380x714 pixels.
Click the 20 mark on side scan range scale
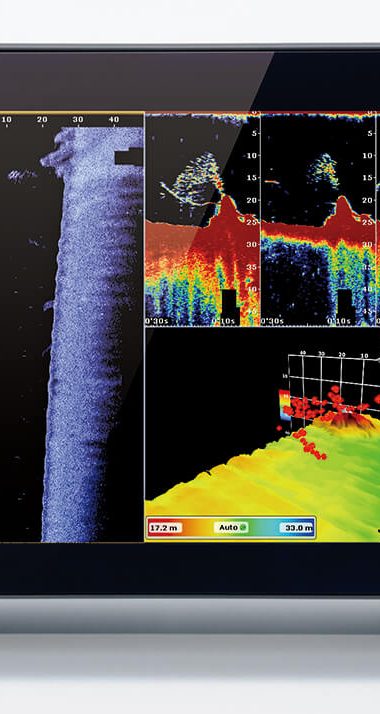tap(42, 120)
